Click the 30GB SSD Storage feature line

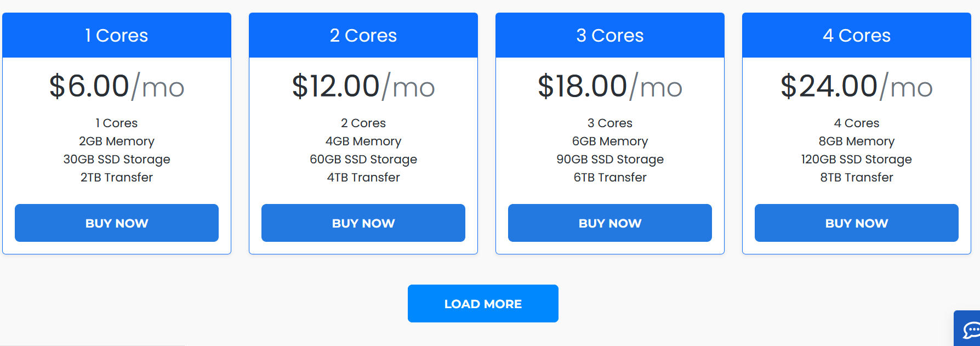(117, 160)
